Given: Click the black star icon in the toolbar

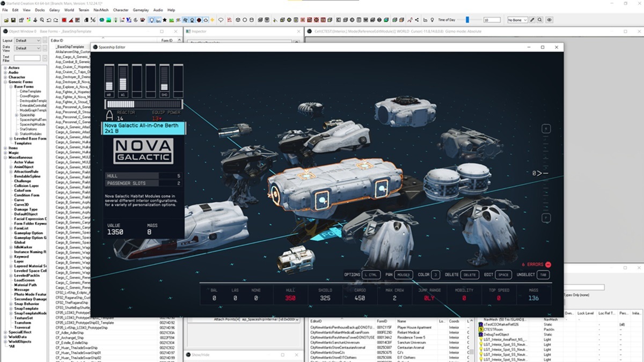Looking at the screenshot, I should [x=165, y=20].
